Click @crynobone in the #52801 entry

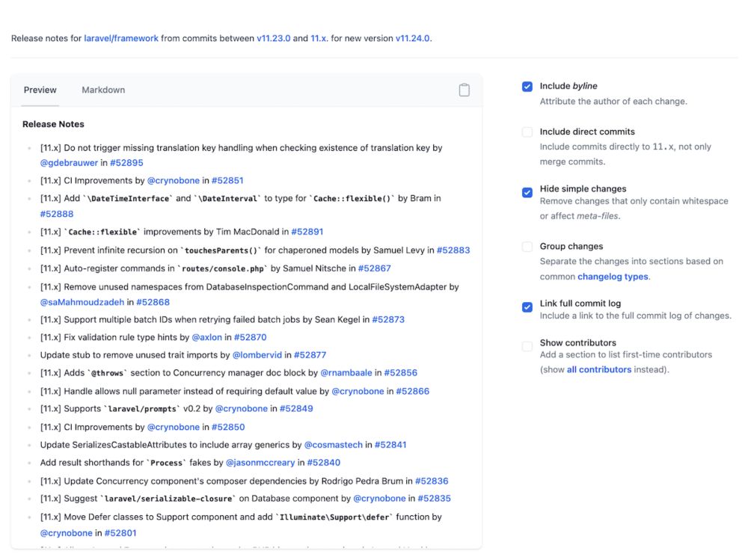tap(66, 533)
